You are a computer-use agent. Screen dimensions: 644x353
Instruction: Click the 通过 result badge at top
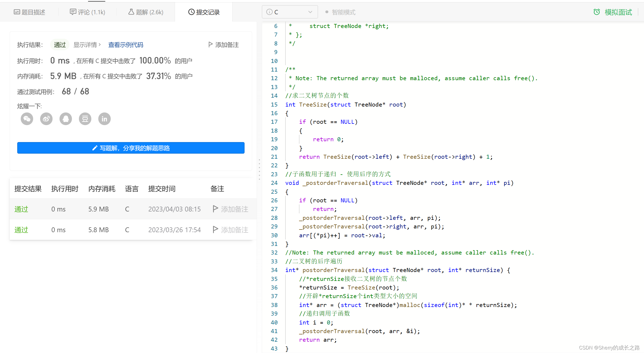60,45
